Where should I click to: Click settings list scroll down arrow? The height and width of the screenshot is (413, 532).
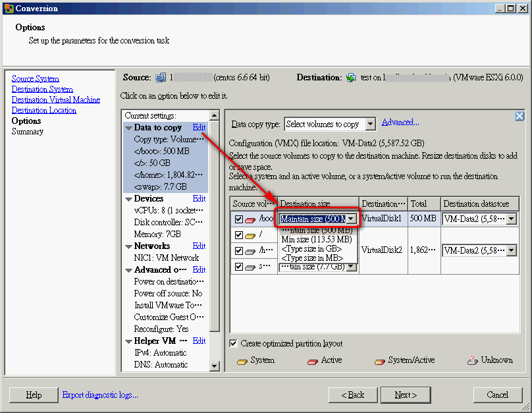(x=215, y=366)
